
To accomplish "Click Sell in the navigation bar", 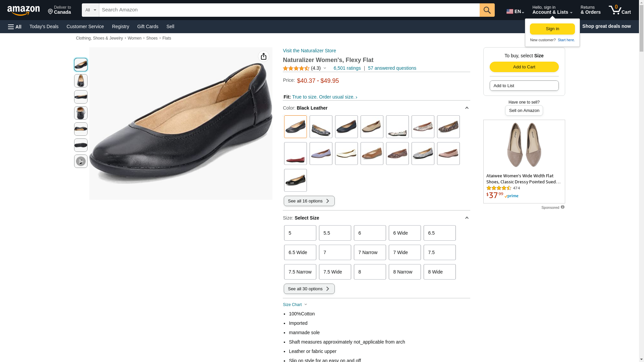I will (170, 26).
